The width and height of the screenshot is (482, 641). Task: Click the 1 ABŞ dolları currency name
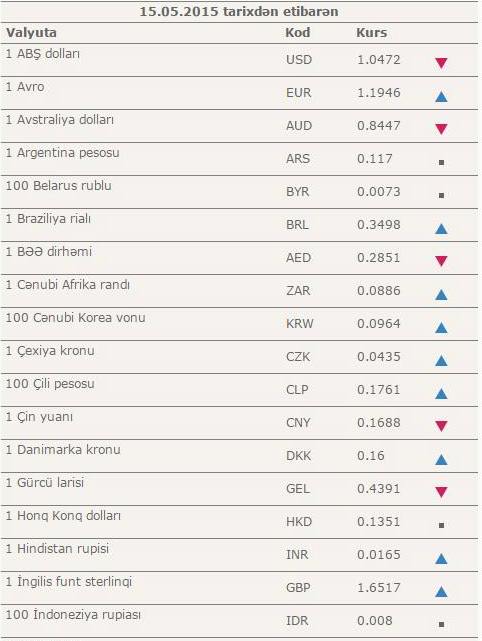click(x=43, y=54)
